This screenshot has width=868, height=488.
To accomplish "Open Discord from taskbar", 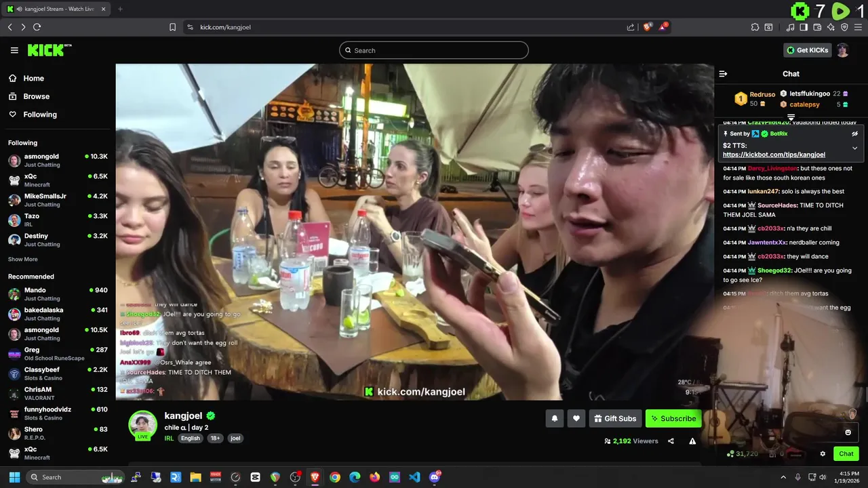I will (x=435, y=477).
